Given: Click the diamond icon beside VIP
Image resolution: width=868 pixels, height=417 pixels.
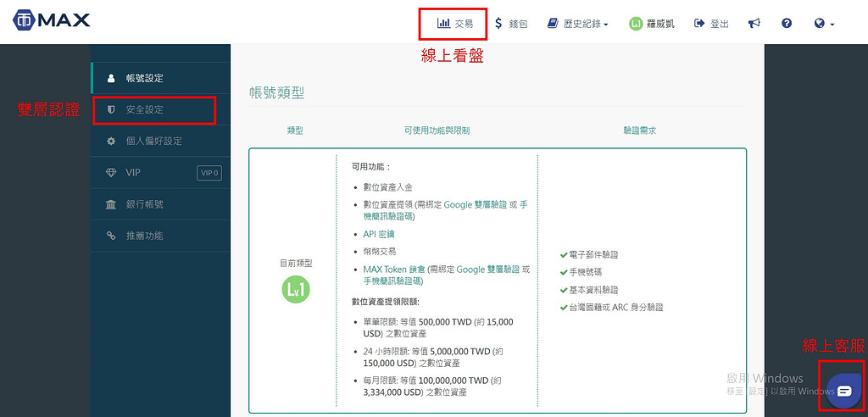Looking at the screenshot, I should [111, 173].
